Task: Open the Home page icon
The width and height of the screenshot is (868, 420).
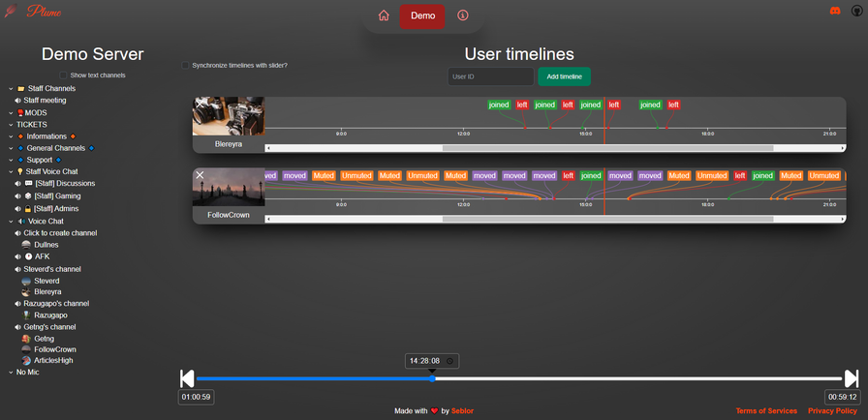Action: [384, 15]
